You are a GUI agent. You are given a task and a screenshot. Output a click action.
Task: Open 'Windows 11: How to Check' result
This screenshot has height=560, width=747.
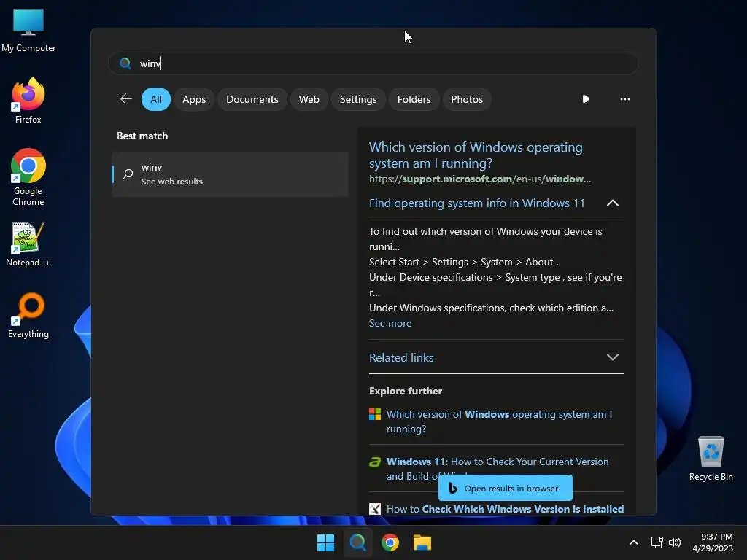coord(498,469)
